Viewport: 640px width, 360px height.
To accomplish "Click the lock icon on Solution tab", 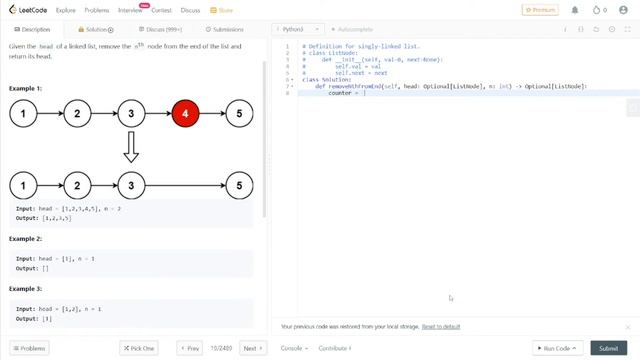I will [x=81, y=29].
